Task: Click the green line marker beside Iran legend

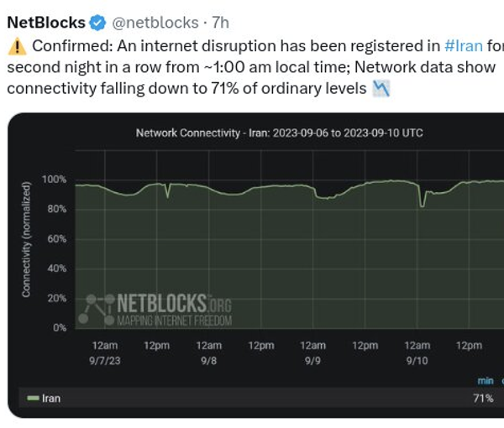Action: (x=33, y=399)
